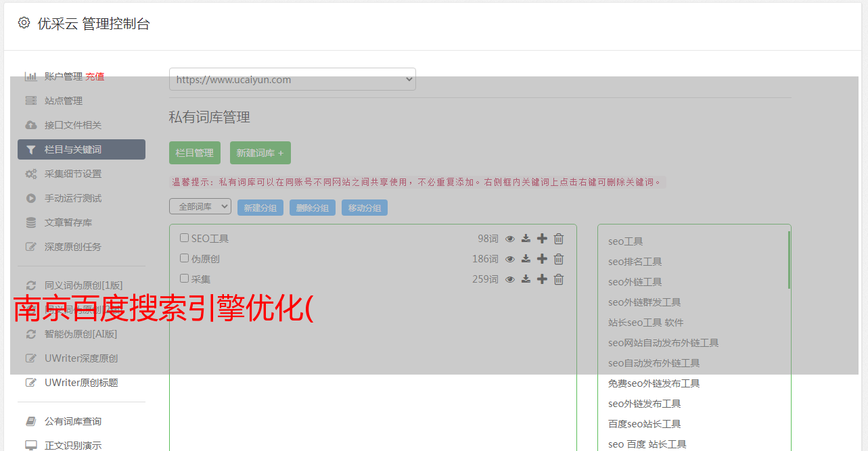Click the gear icon beside 优采云 title

click(x=24, y=23)
